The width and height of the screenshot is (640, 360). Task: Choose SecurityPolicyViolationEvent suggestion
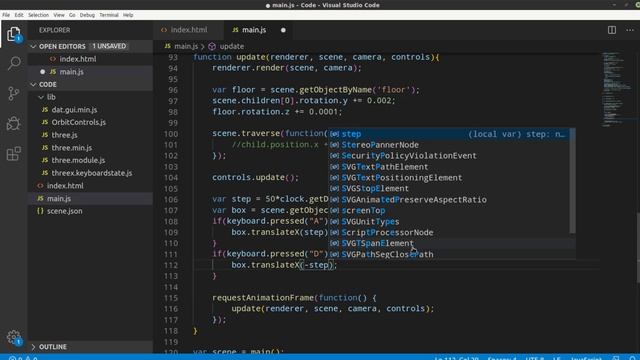[x=449, y=156]
